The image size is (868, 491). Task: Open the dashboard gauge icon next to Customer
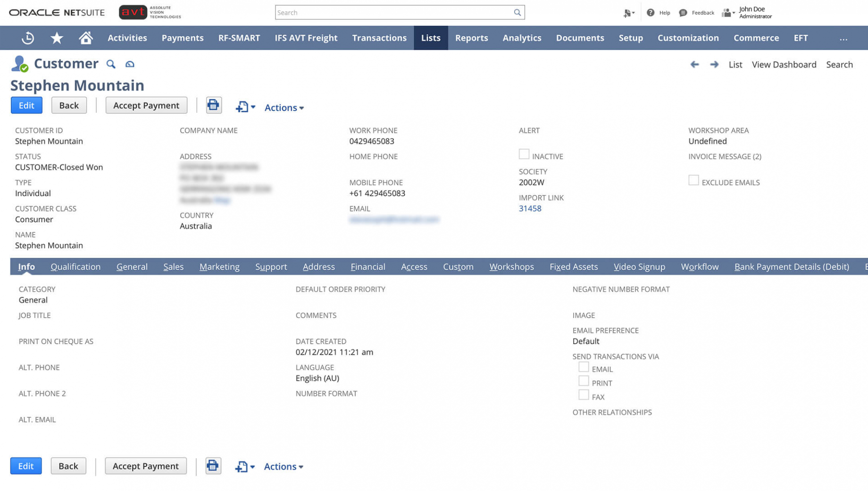click(130, 64)
